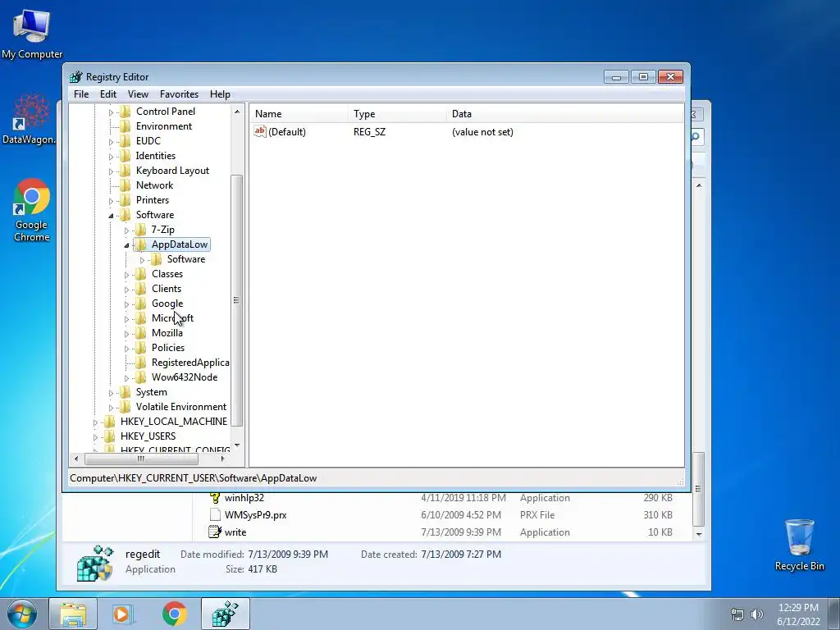The image size is (840, 630).
Task: Click the tree pane scroll up arrow
Action: click(x=237, y=112)
